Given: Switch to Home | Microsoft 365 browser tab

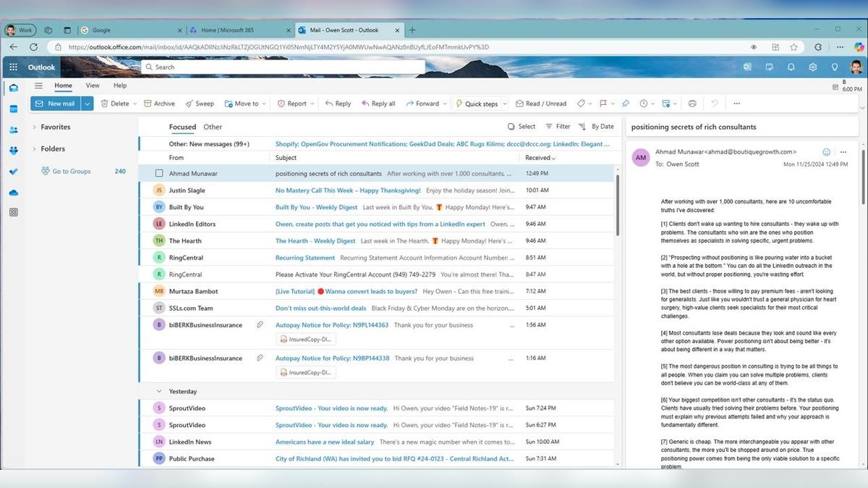Looking at the screenshot, I should point(239,30).
